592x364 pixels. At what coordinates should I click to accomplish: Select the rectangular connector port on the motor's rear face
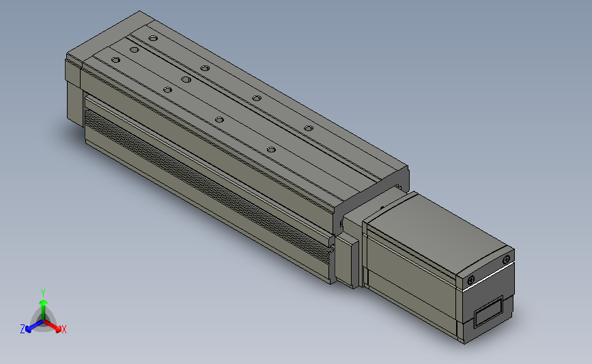[x=488, y=312]
